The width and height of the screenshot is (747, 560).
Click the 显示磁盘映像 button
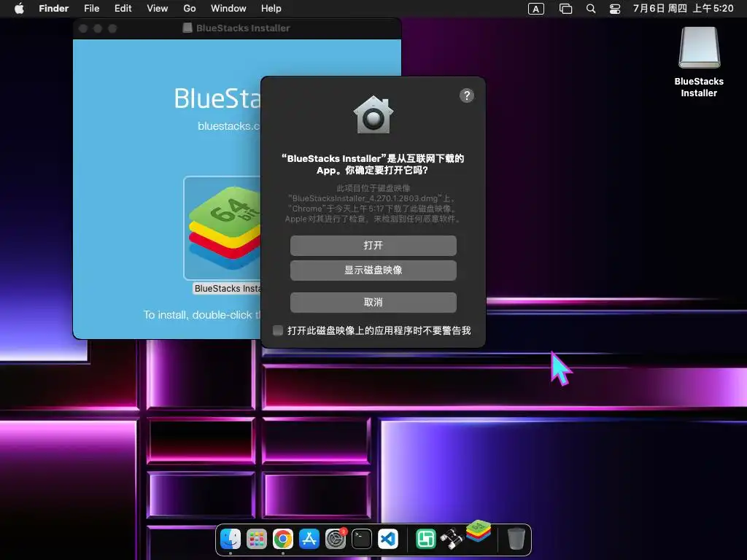tap(373, 270)
